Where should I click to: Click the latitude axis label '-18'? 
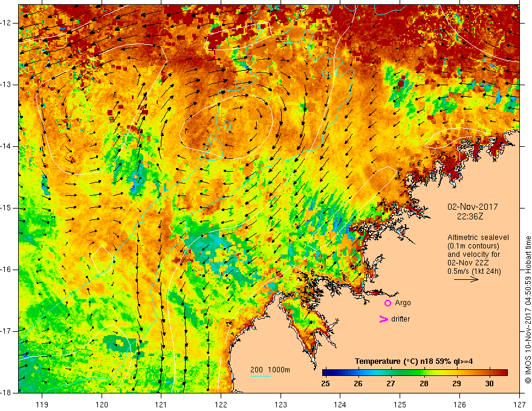pos(6,393)
